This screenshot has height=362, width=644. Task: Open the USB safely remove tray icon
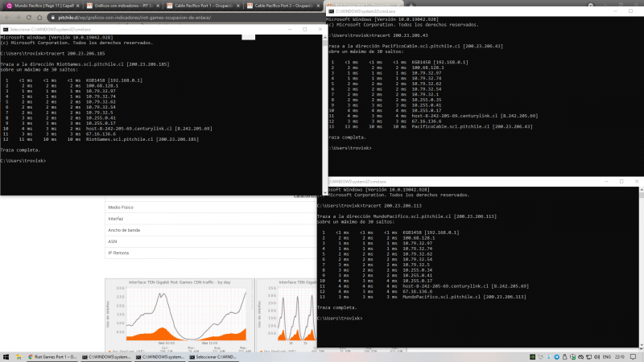(x=565, y=357)
